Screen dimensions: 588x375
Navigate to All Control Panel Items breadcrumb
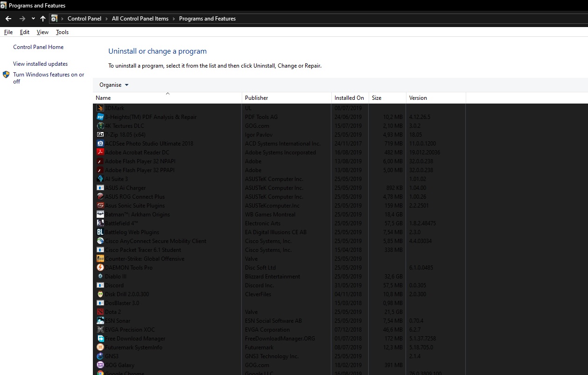click(x=140, y=19)
